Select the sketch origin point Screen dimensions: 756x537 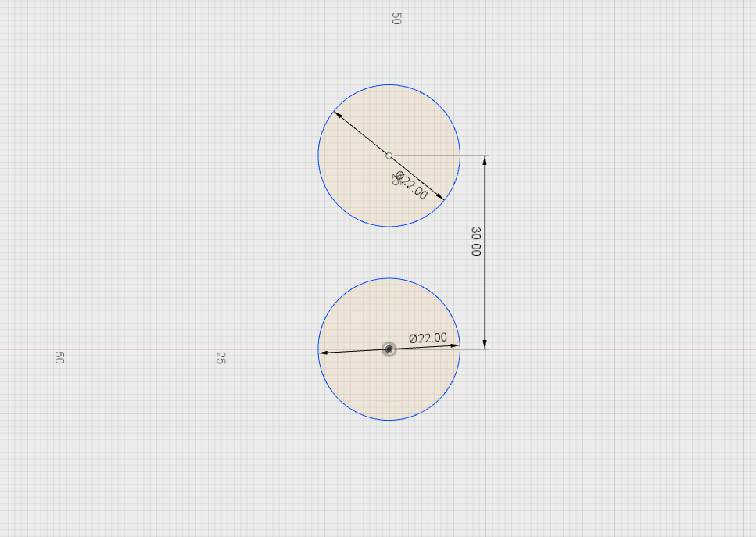coord(390,349)
